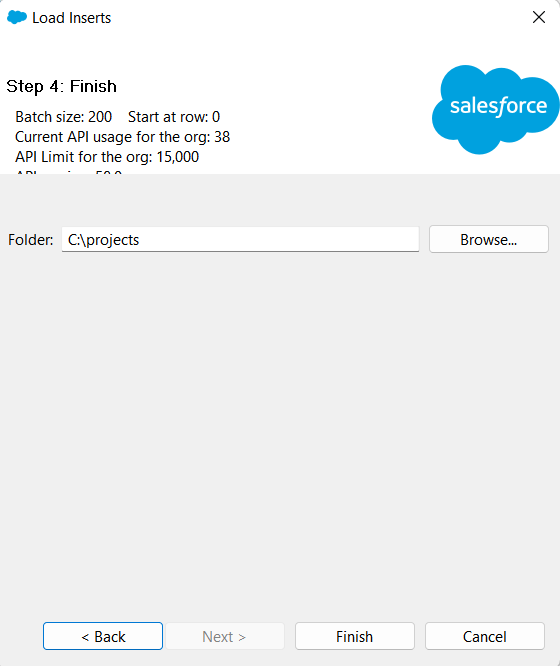This screenshot has height=666, width=560.
Task: Close the Load Inserts dialog
Action: [x=539, y=17]
